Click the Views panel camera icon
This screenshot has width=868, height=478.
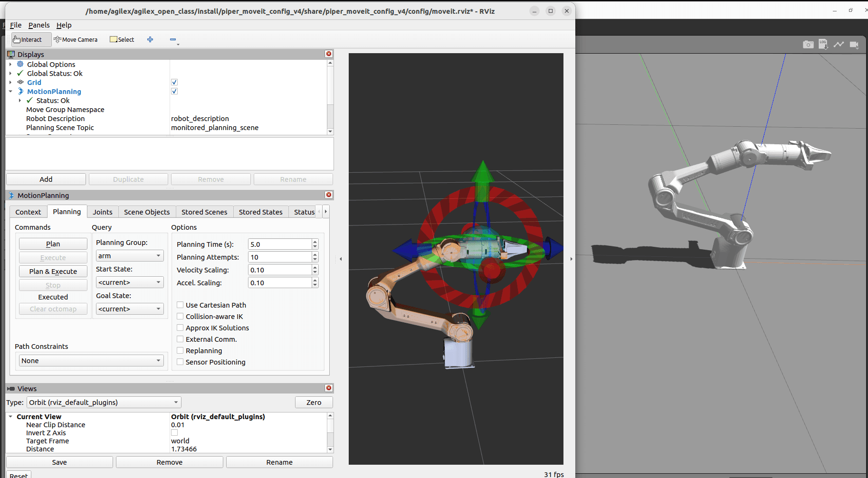[x=11, y=388]
